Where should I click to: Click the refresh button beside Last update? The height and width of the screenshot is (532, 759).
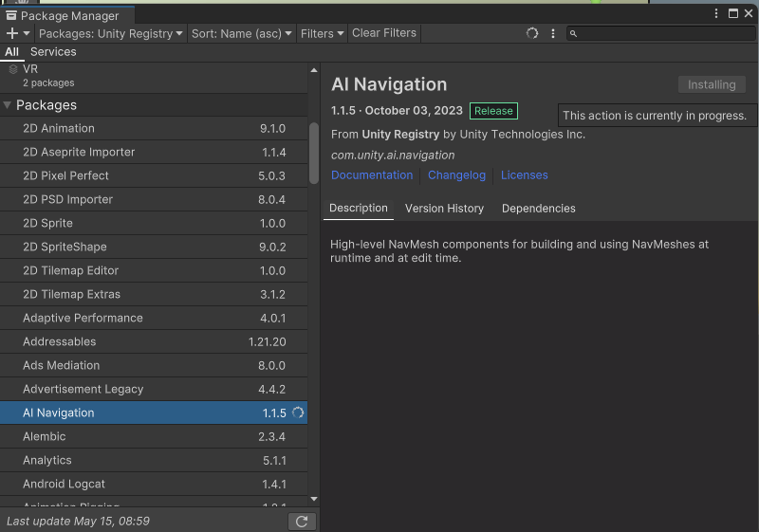[302, 522]
